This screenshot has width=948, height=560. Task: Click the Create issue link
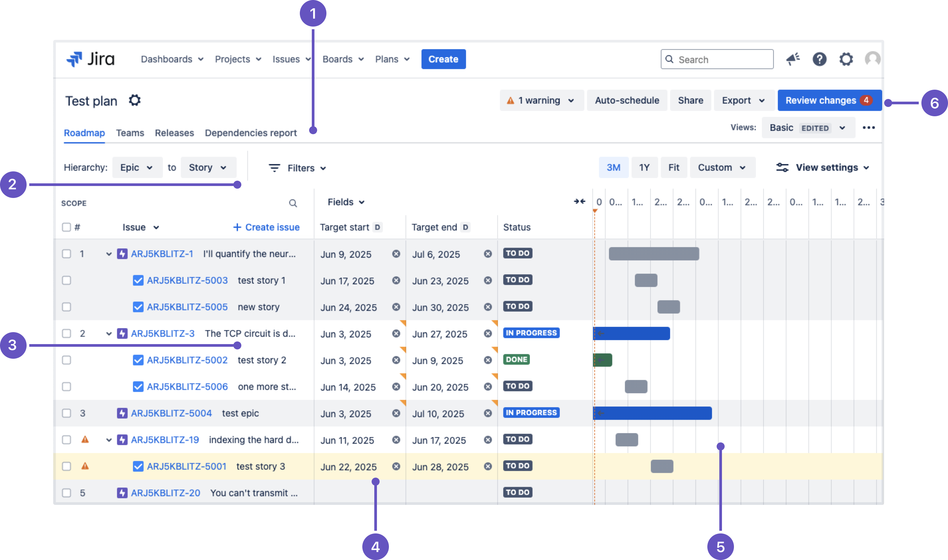(266, 227)
